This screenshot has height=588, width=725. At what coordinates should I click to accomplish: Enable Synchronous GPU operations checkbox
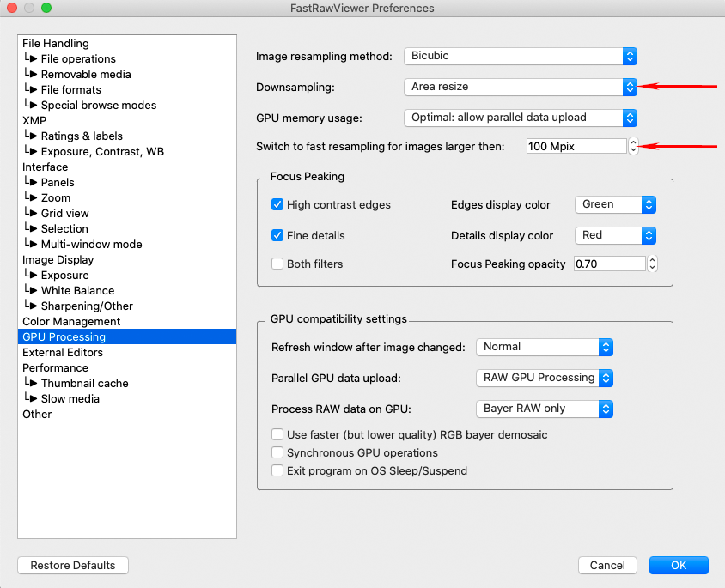pyautogui.click(x=277, y=453)
